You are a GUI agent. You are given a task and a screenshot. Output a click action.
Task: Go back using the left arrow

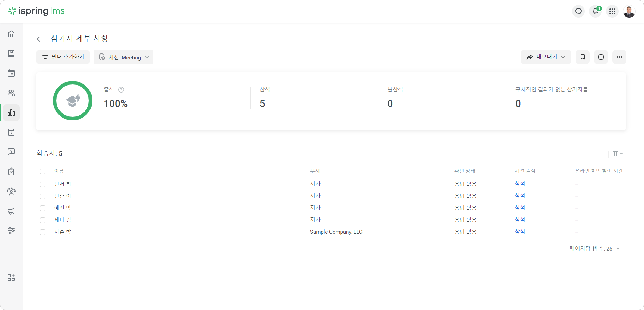click(40, 39)
